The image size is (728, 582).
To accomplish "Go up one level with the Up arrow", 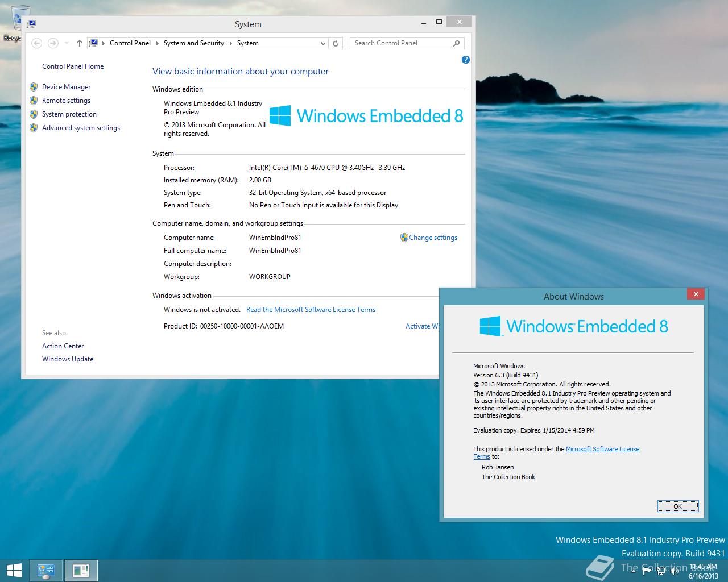I will point(79,43).
